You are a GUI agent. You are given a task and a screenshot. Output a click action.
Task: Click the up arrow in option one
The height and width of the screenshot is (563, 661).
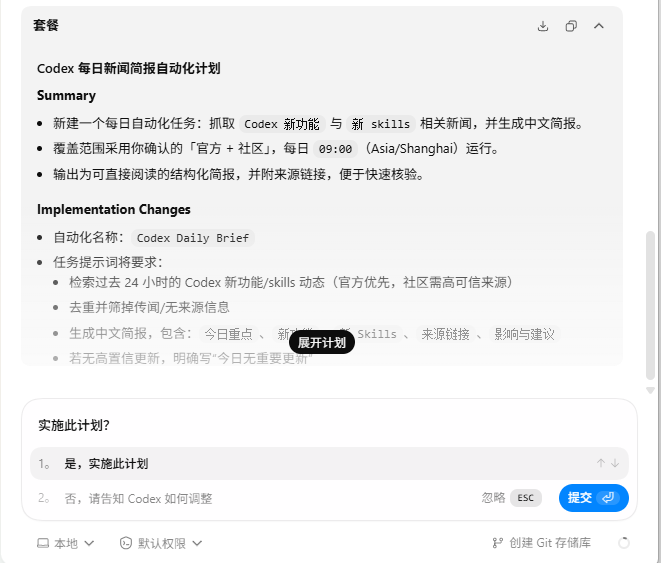point(601,463)
